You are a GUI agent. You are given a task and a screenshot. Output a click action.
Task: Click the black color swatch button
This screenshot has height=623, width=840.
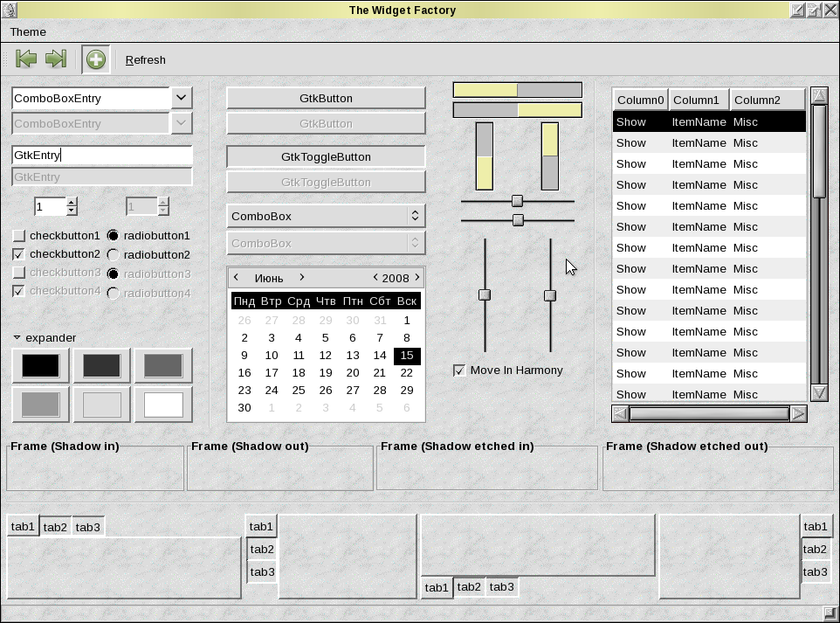(41, 365)
